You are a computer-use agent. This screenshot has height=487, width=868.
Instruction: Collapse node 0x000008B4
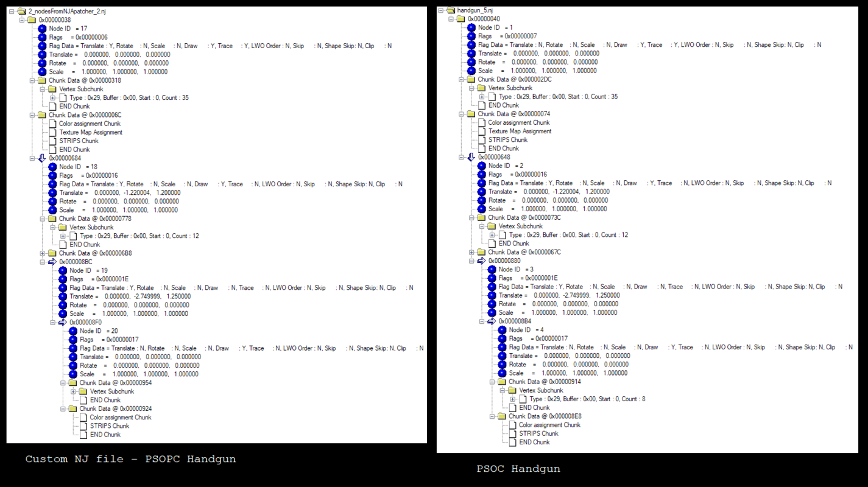tap(482, 321)
